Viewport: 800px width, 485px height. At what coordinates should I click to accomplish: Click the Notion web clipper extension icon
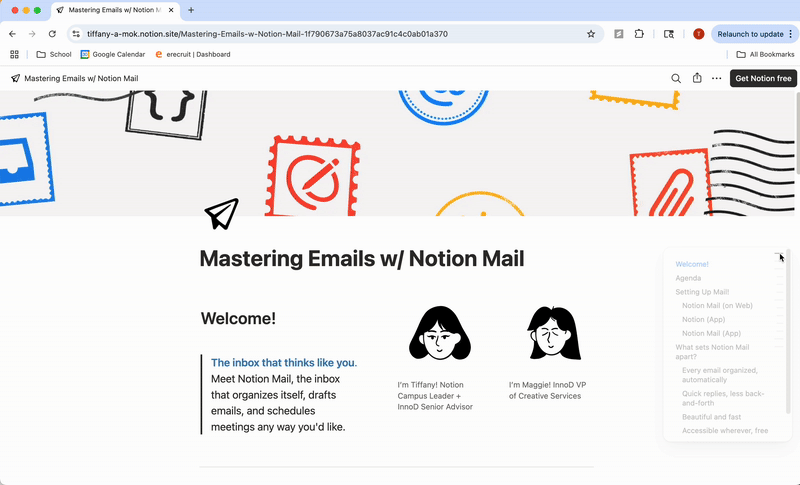point(618,34)
